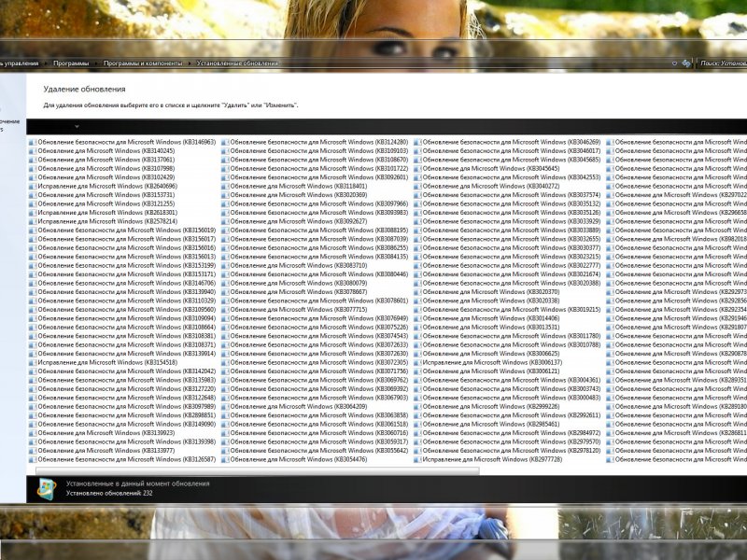This screenshot has width=747, height=560.
Task: Click the icon beside update KB3118401
Action: click(225, 186)
